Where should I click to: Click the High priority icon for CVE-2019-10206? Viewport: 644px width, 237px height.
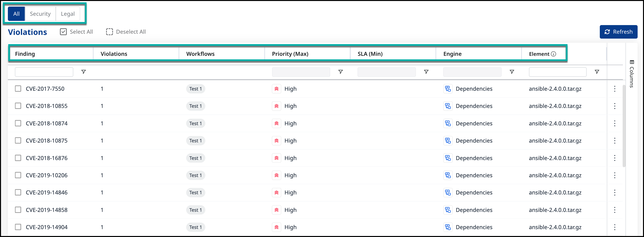(276, 175)
